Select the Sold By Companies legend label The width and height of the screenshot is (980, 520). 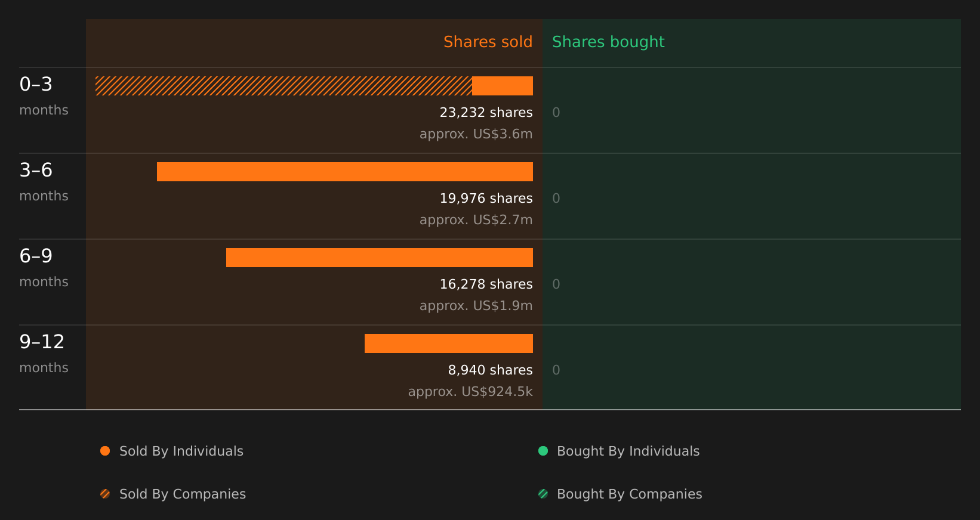[x=183, y=494]
